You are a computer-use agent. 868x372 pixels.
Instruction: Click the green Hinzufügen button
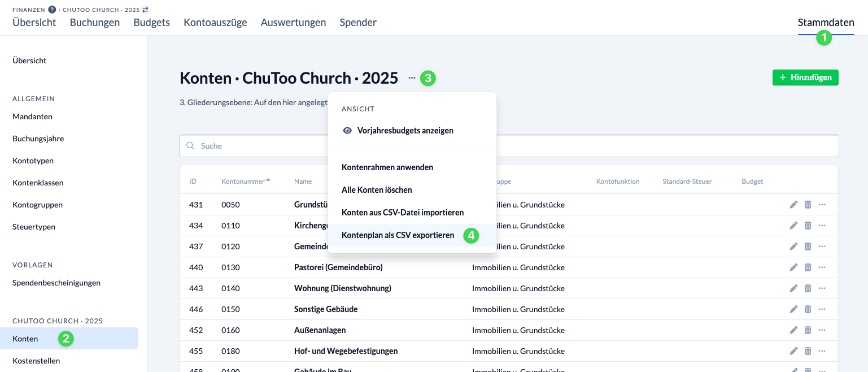click(x=805, y=77)
